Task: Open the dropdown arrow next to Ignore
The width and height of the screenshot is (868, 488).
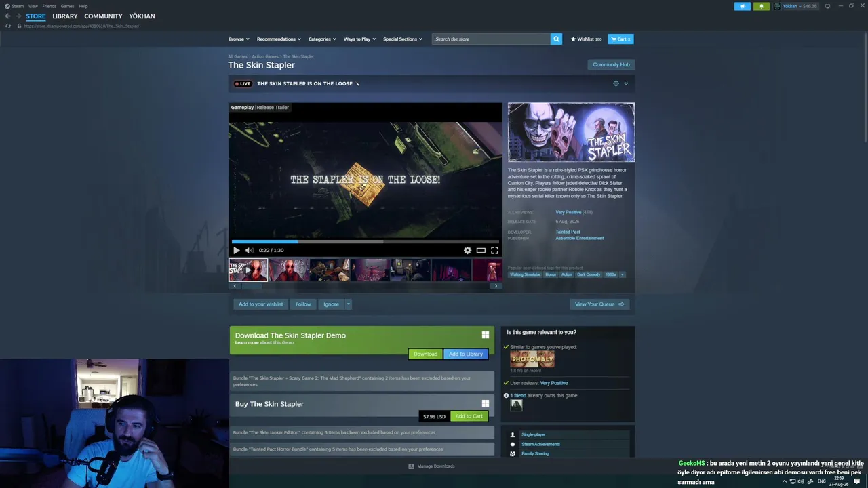Action: (x=349, y=304)
